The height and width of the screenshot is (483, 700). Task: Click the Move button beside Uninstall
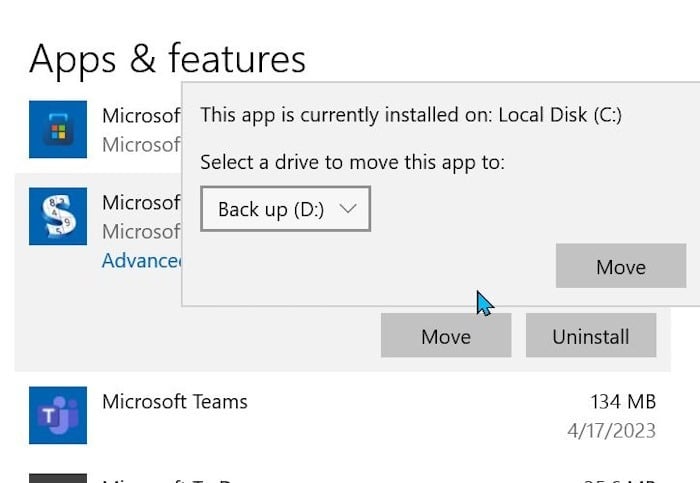[446, 335]
